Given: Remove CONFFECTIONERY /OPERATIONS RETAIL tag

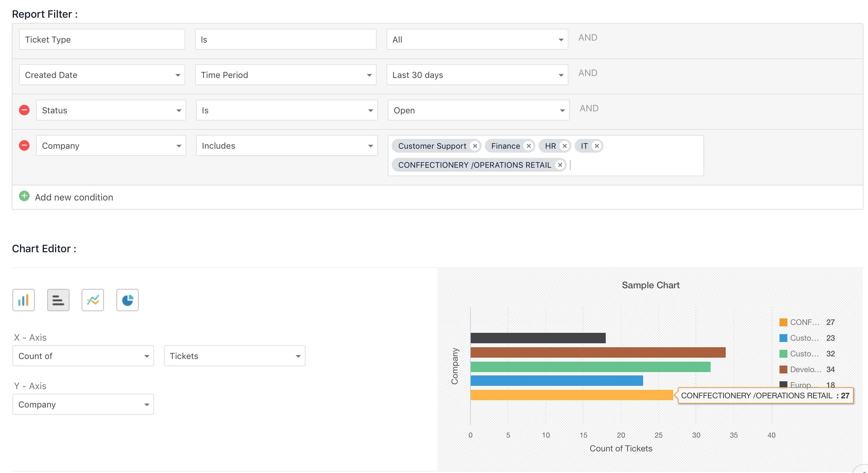Looking at the screenshot, I should click(x=560, y=165).
